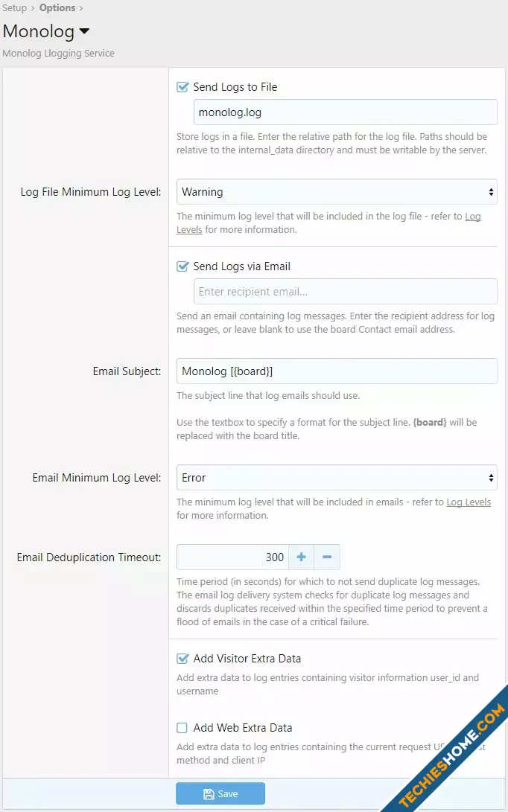Follow Log Levels link under log file level

coord(473,217)
